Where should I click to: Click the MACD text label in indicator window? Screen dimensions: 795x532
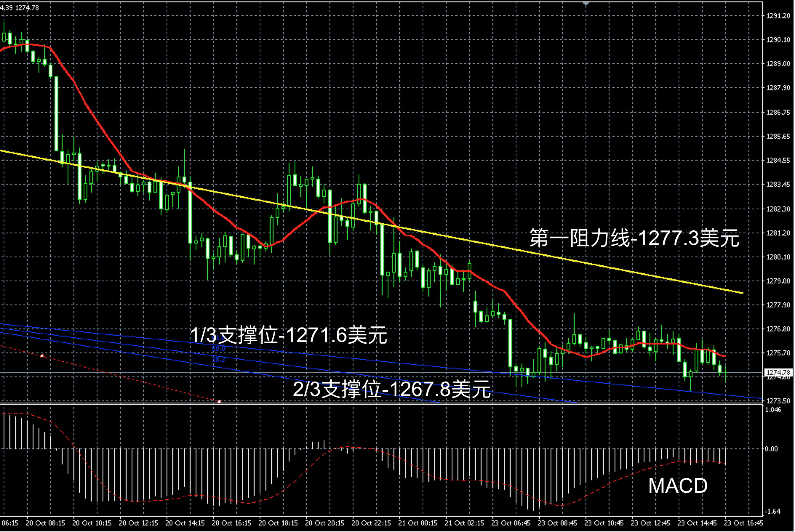coord(678,486)
